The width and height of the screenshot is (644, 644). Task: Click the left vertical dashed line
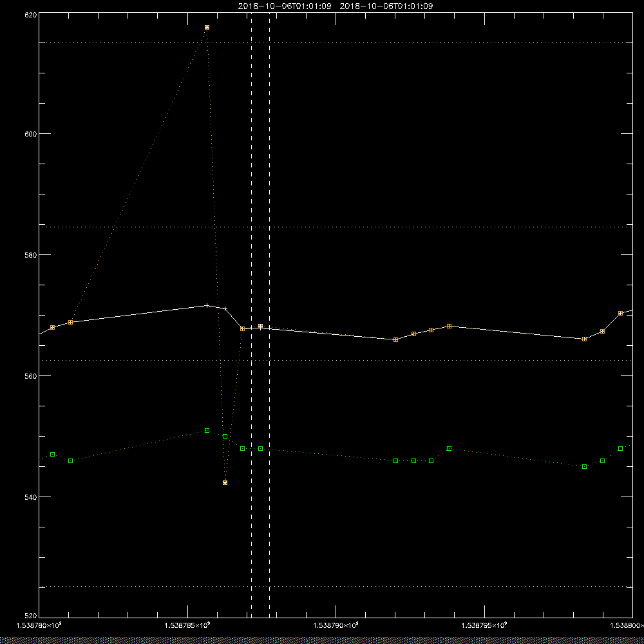pos(251,314)
